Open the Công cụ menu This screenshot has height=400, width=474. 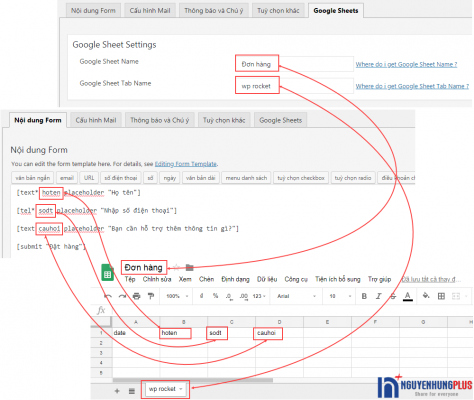(x=296, y=279)
